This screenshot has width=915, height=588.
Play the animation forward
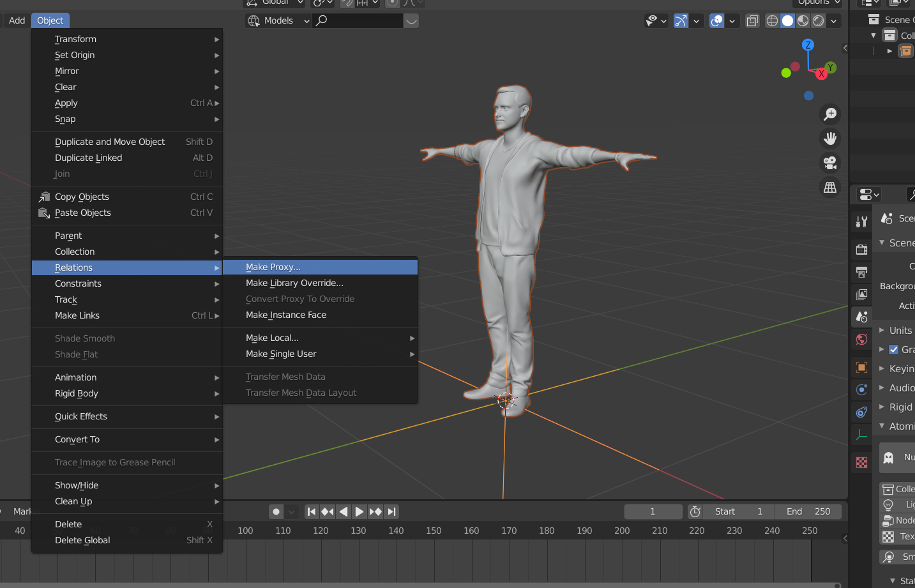tap(359, 511)
